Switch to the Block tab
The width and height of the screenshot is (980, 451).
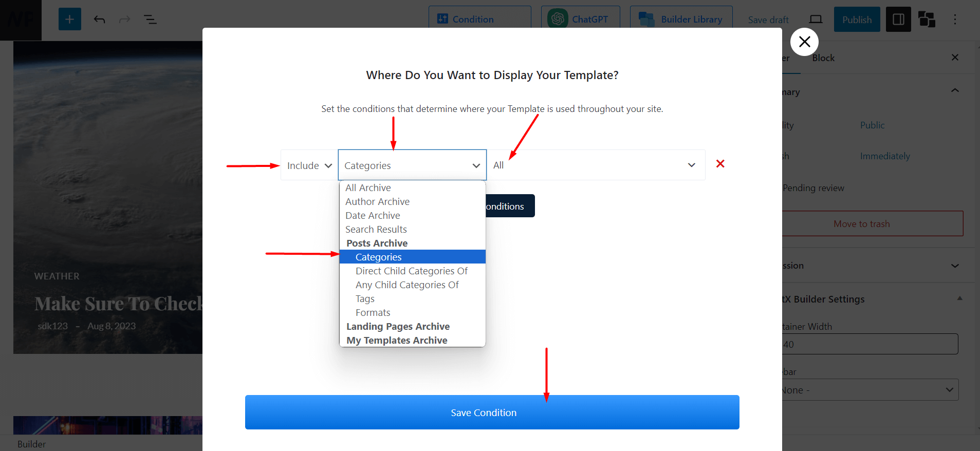[823, 58]
